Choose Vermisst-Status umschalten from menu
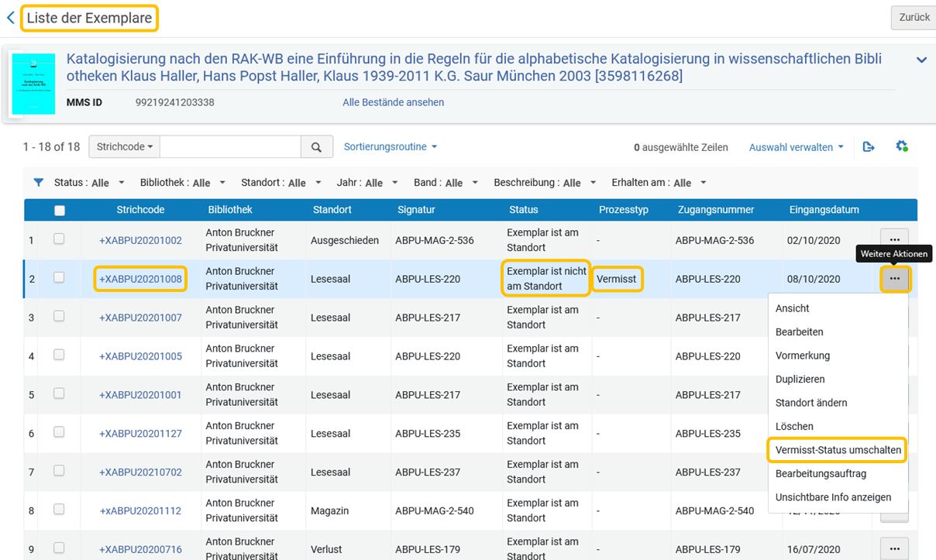The width and height of the screenshot is (936, 560). [838, 450]
